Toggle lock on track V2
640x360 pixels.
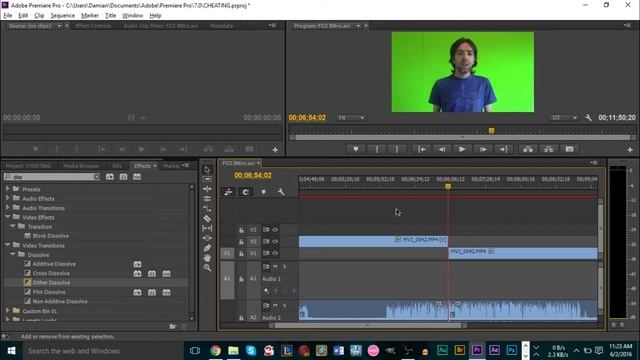click(241, 242)
